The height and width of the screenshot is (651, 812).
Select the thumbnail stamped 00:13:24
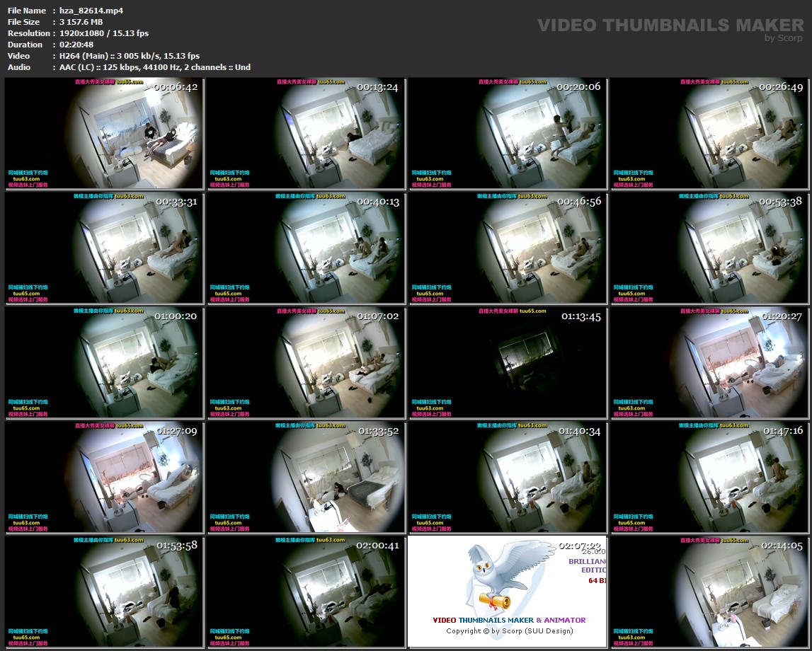tap(306, 134)
